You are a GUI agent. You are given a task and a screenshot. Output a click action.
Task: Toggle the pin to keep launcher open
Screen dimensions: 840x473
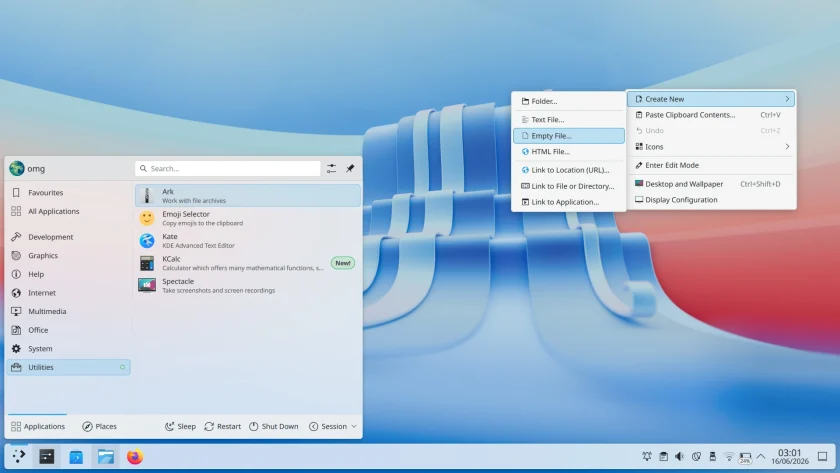(350, 168)
